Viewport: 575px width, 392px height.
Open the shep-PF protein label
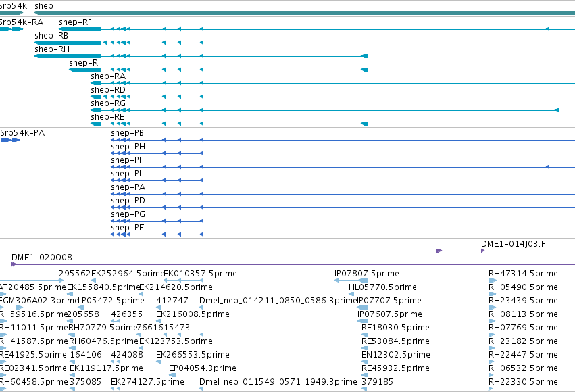(x=127, y=160)
